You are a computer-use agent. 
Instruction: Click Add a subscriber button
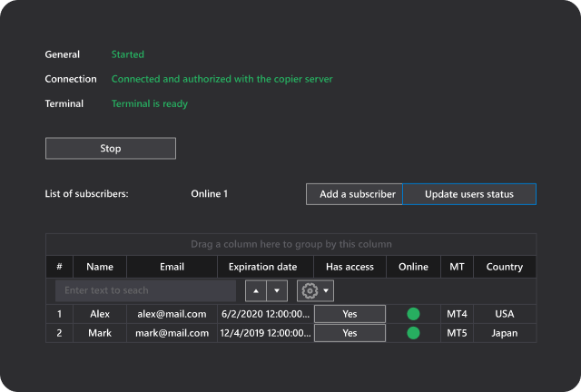354,194
